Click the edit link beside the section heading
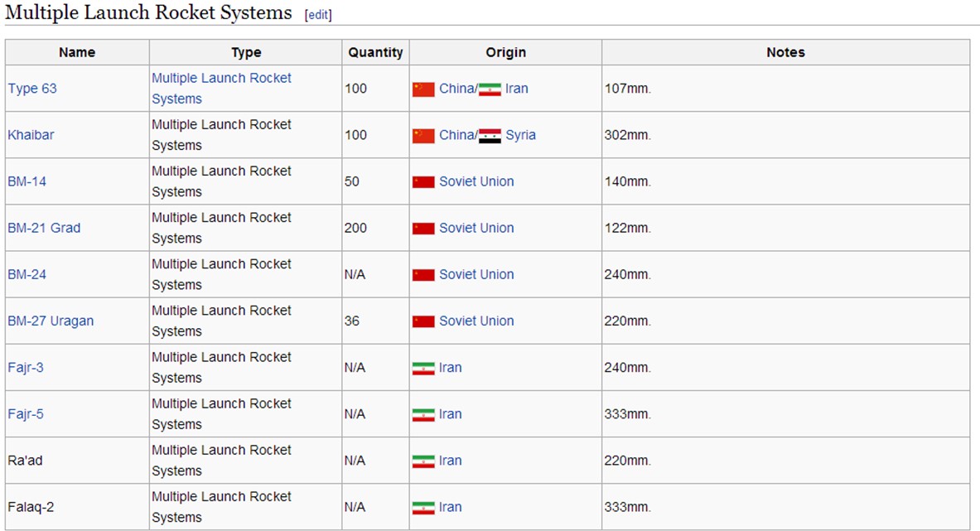 318,15
